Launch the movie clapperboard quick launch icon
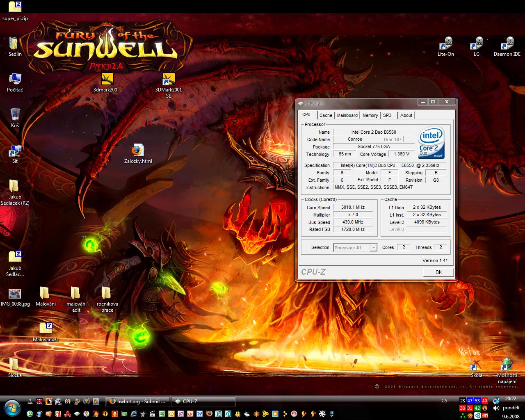The width and height of the screenshot is (525, 420). 152,414
